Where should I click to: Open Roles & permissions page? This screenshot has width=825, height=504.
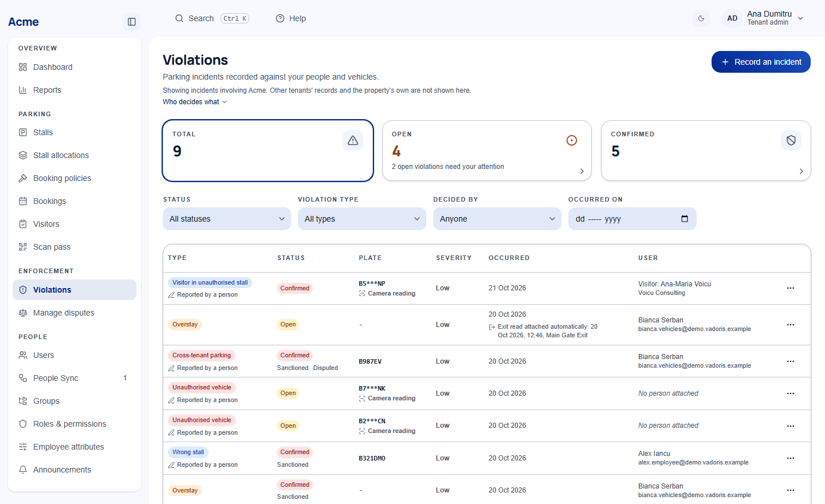(x=74, y=424)
